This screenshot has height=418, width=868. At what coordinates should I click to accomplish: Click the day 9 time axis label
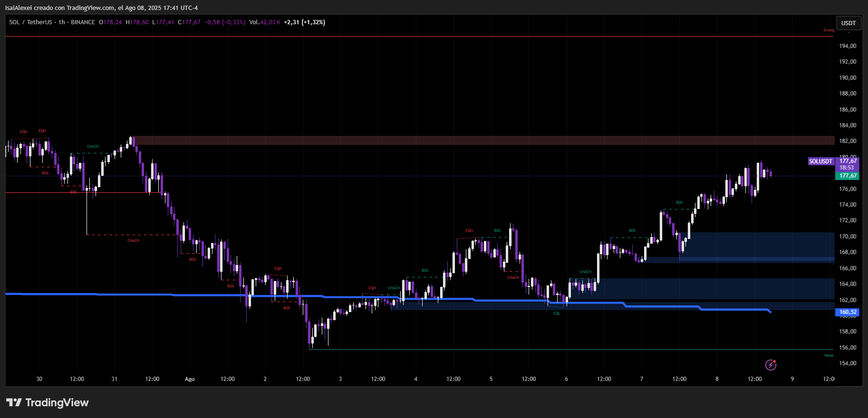tap(792, 379)
